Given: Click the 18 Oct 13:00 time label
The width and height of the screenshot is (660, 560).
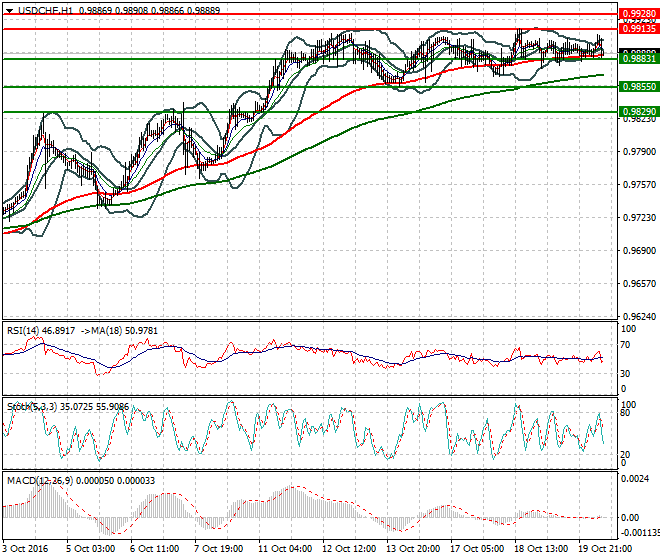Looking at the screenshot, I should tap(541, 549).
